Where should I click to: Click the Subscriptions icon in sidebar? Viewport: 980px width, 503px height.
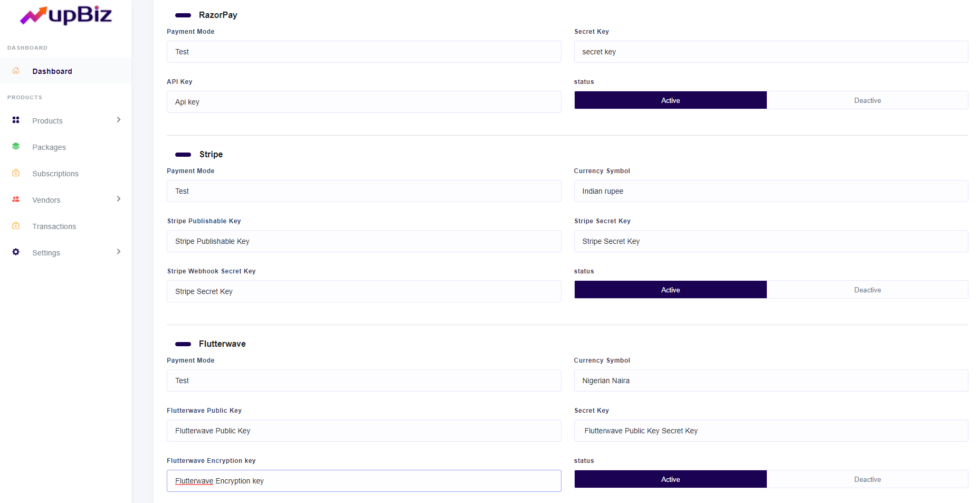pyautogui.click(x=16, y=173)
